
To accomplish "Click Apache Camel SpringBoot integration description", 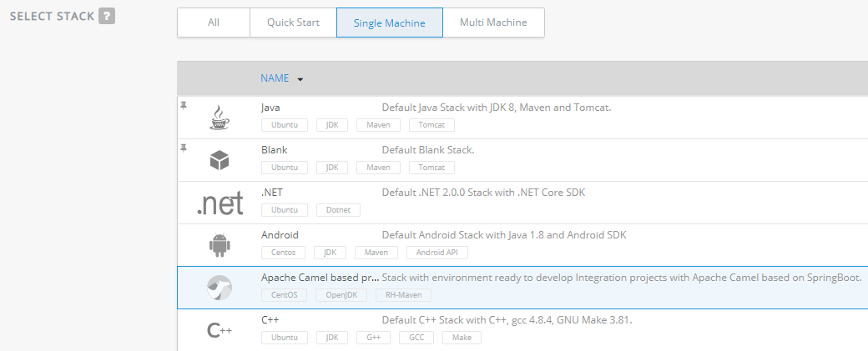I will click(x=622, y=278).
